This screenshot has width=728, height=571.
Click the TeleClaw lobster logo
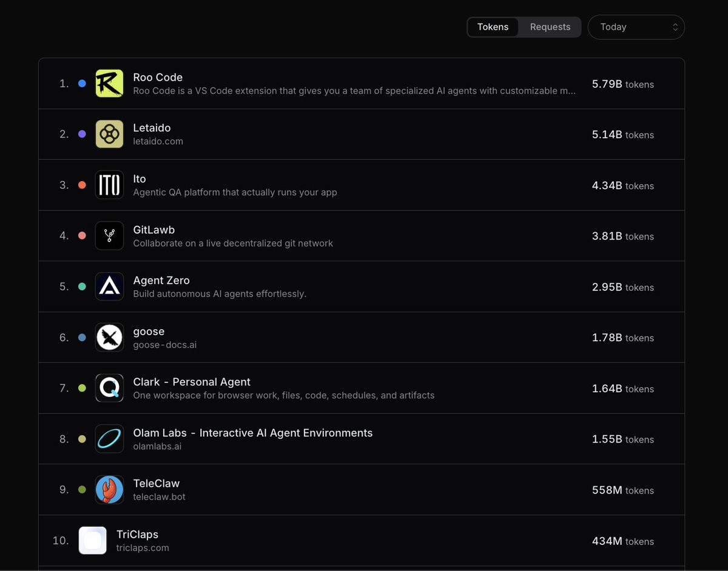click(109, 489)
